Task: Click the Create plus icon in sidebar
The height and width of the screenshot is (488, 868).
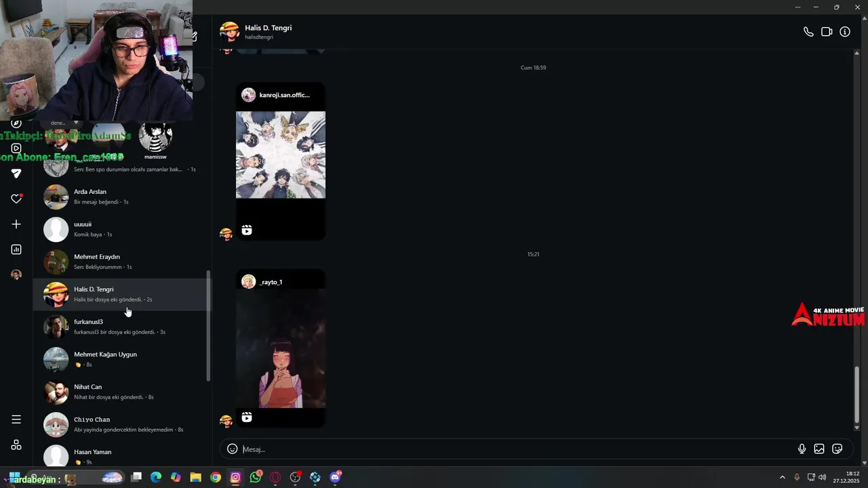Action: pyautogui.click(x=16, y=224)
